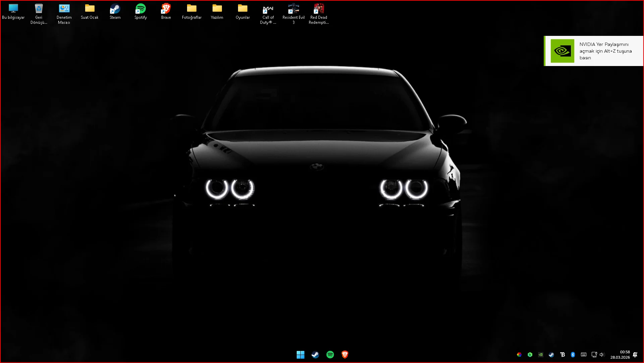644x363 pixels.
Task: Select the Geri Dönüşüm recycle bin
Action: (39, 13)
